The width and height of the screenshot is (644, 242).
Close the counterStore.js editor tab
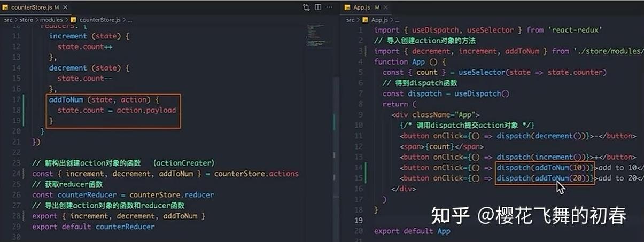[65, 7]
